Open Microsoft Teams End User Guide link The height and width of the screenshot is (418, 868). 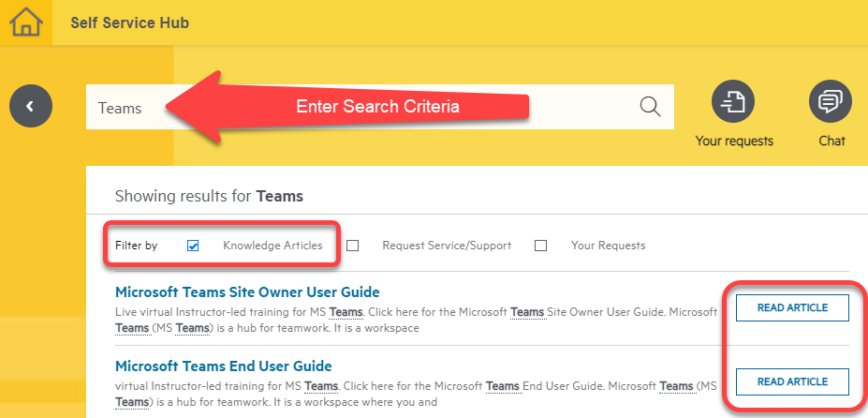tap(224, 366)
